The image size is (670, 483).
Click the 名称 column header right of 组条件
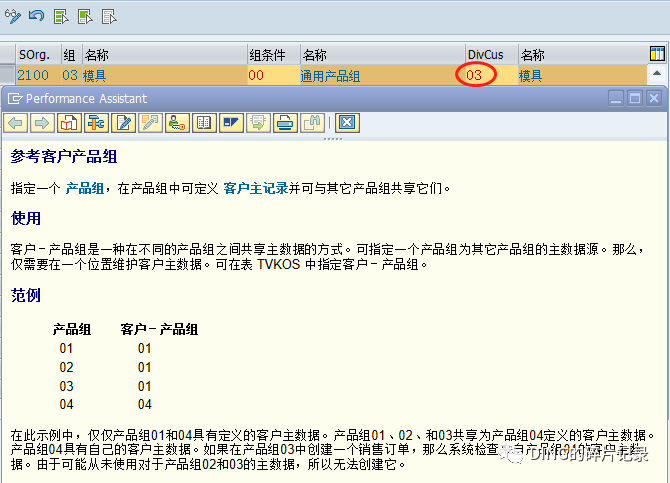point(382,55)
